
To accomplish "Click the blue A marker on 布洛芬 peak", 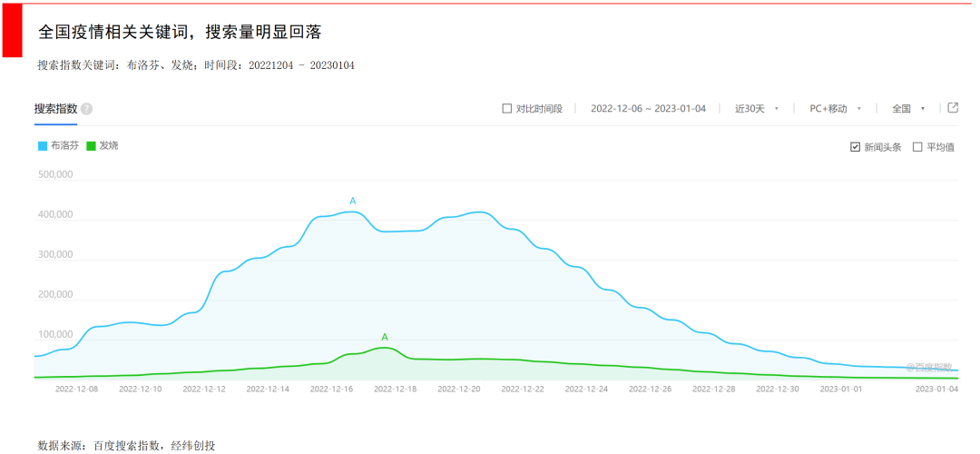I will click(x=353, y=201).
